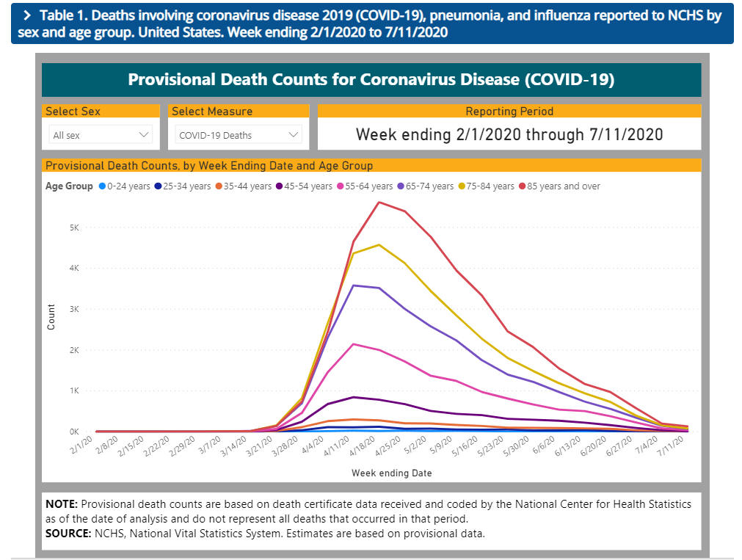Click the Reporting Period date range text
Screen dimensions: 742x560
tap(509, 134)
